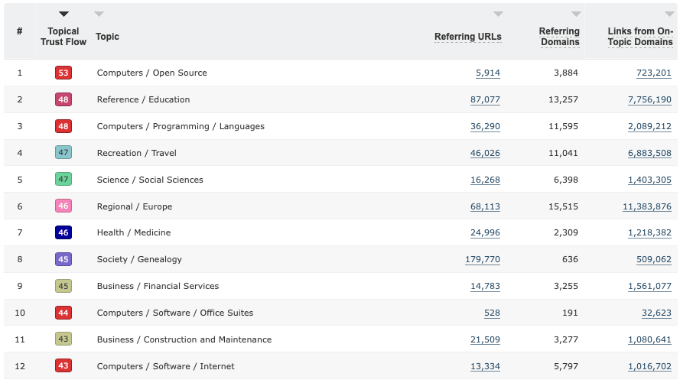Select topic Computers / Programming / Languages
680x383 pixels.
click(x=180, y=127)
